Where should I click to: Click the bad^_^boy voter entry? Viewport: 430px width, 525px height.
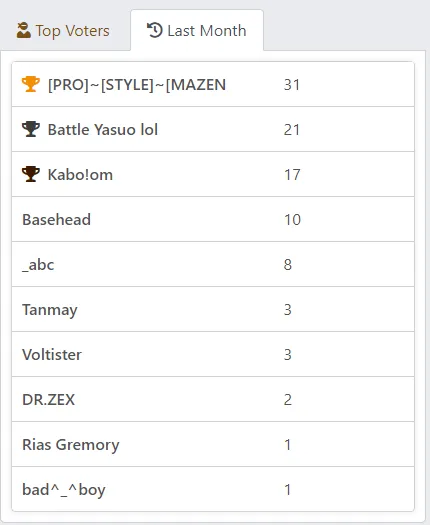(x=213, y=489)
